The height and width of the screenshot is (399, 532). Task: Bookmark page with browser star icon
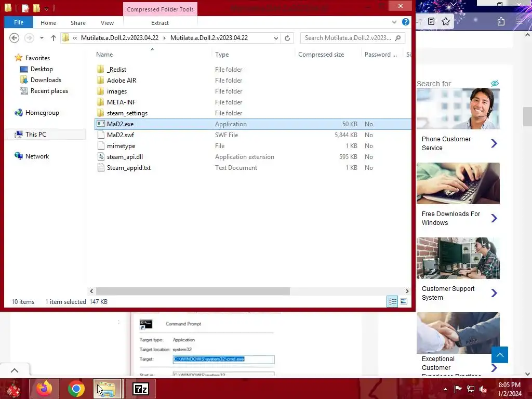click(x=445, y=21)
